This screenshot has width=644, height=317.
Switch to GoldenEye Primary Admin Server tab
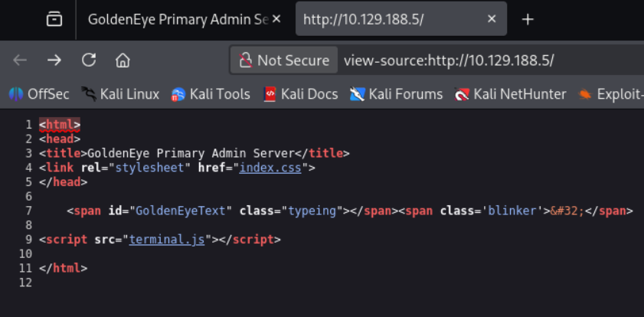(x=178, y=19)
